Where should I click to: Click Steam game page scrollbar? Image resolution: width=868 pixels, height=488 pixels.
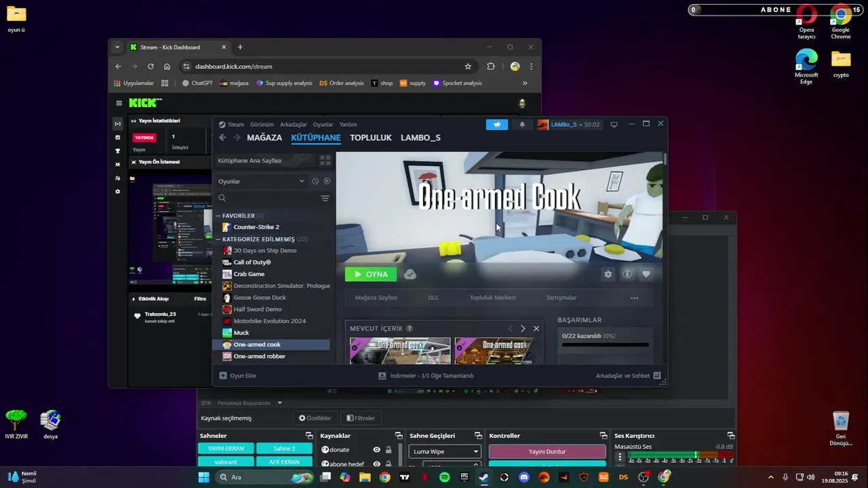(665, 159)
